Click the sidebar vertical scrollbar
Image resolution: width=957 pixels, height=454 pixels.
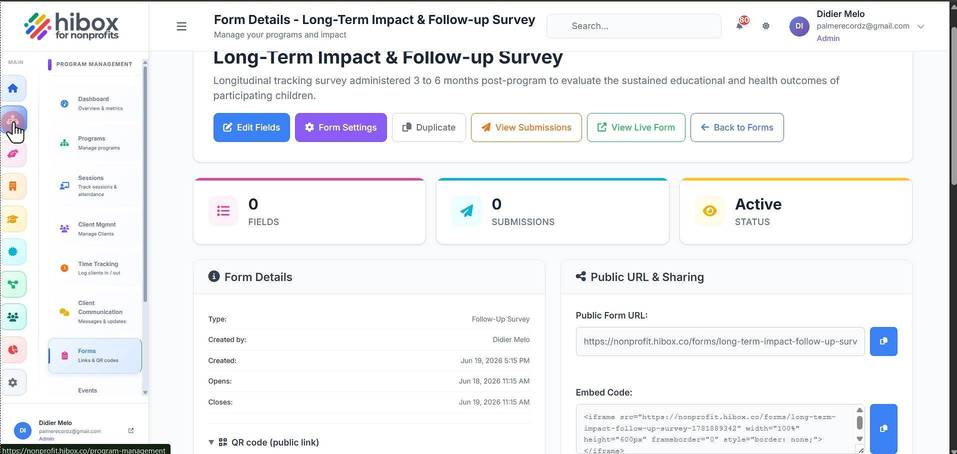[145, 183]
